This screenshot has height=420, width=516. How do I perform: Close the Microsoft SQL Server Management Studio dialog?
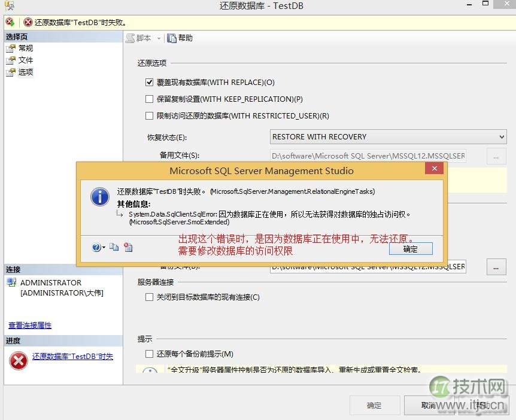tap(435, 168)
